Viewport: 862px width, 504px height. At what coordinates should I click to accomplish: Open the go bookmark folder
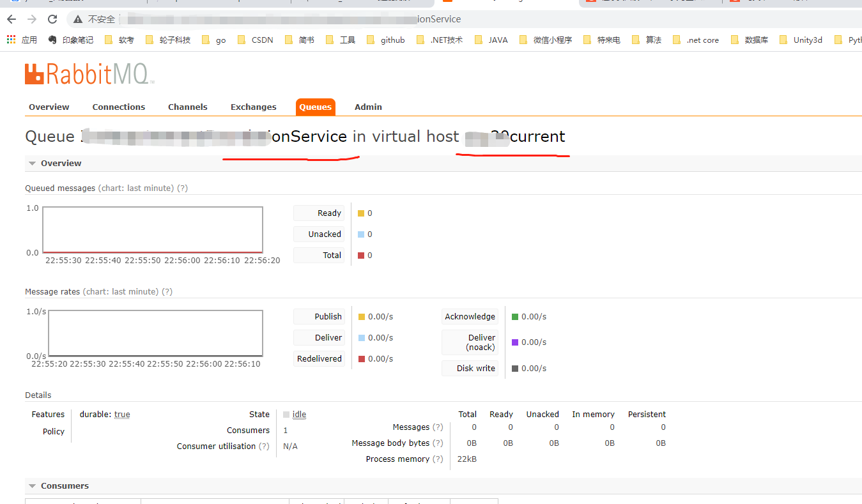pyautogui.click(x=214, y=40)
